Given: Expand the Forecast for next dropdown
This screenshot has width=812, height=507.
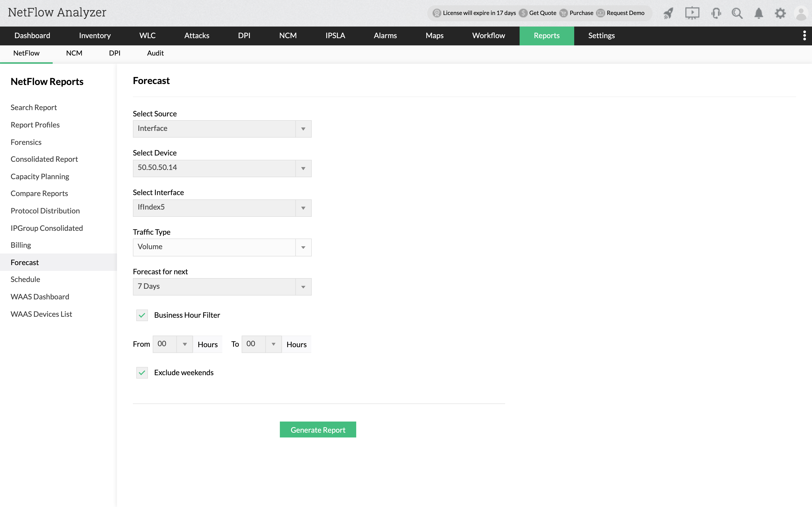Looking at the screenshot, I should tap(303, 286).
